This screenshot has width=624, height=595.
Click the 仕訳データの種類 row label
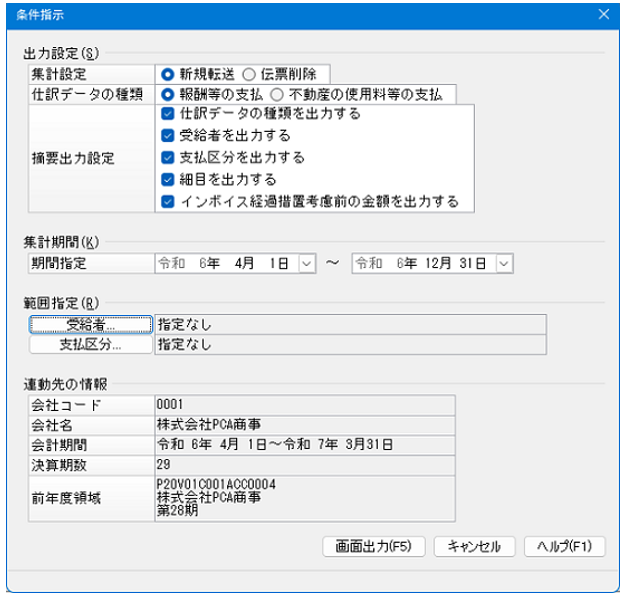pos(87,95)
